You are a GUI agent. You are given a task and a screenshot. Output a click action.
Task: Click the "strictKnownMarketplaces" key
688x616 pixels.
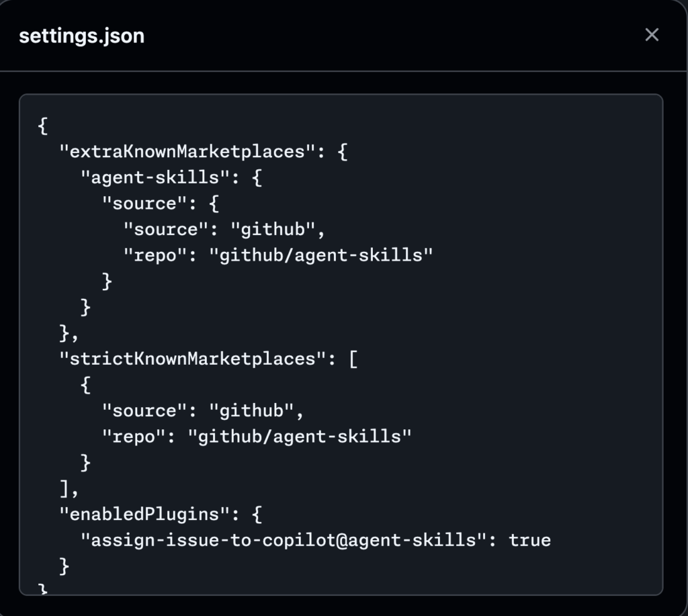tap(193, 359)
